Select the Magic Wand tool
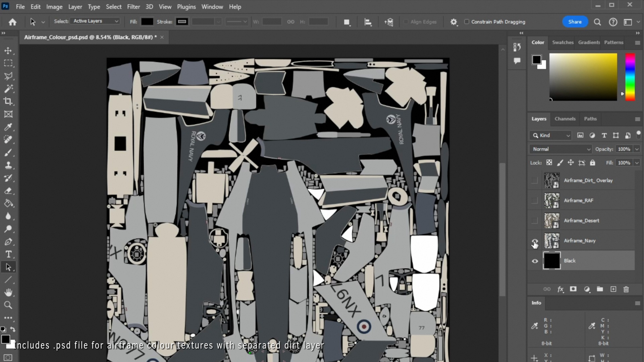Image resolution: width=644 pixels, height=362 pixels. point(8,88)
